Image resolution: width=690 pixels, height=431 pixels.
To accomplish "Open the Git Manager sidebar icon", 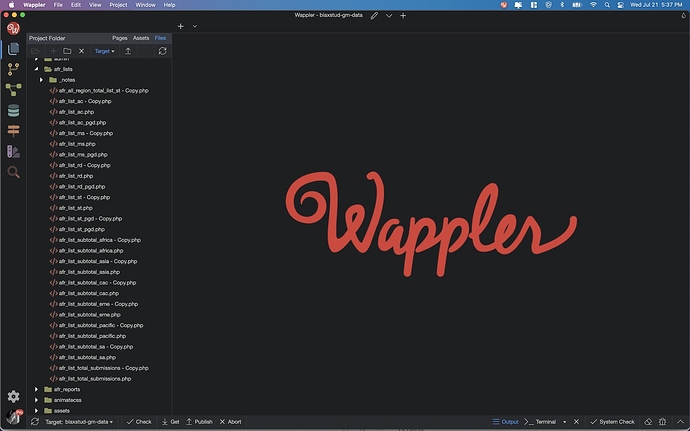I will (x=13, y=69).
